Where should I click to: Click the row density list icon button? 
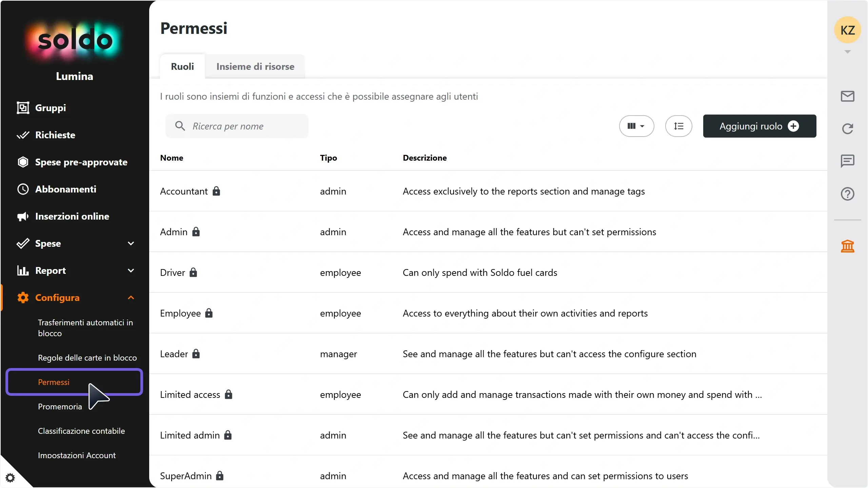(678, 126)
